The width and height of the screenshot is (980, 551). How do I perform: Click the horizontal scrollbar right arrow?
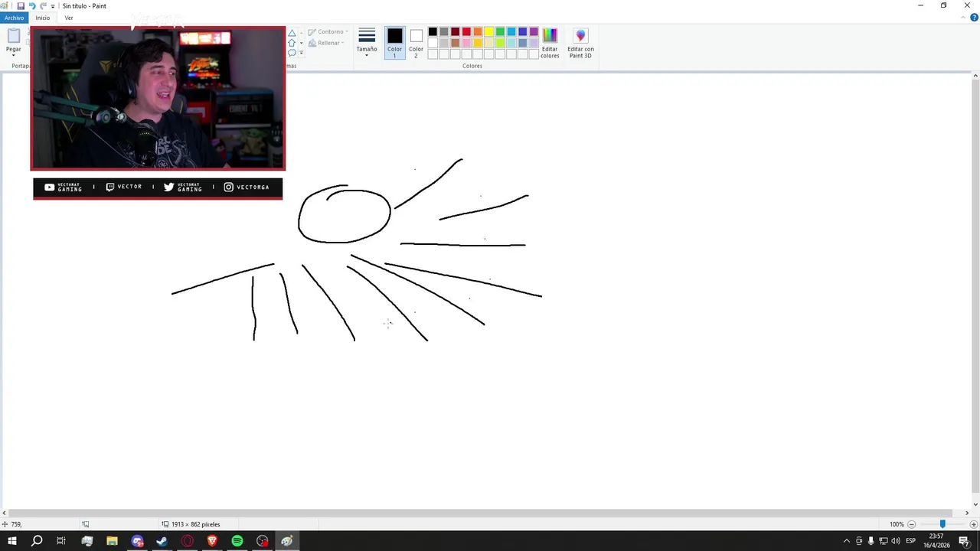[x=967, y=513]
